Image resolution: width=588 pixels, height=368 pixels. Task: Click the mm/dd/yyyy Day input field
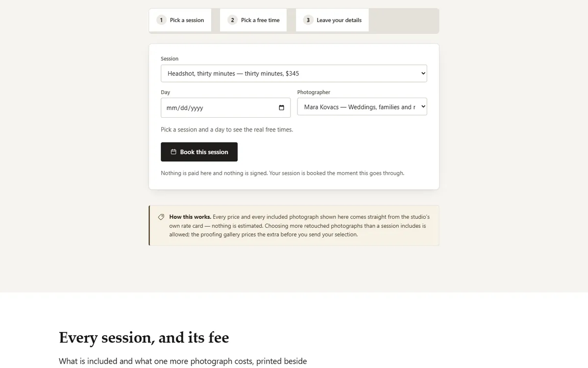click(225, 108)
